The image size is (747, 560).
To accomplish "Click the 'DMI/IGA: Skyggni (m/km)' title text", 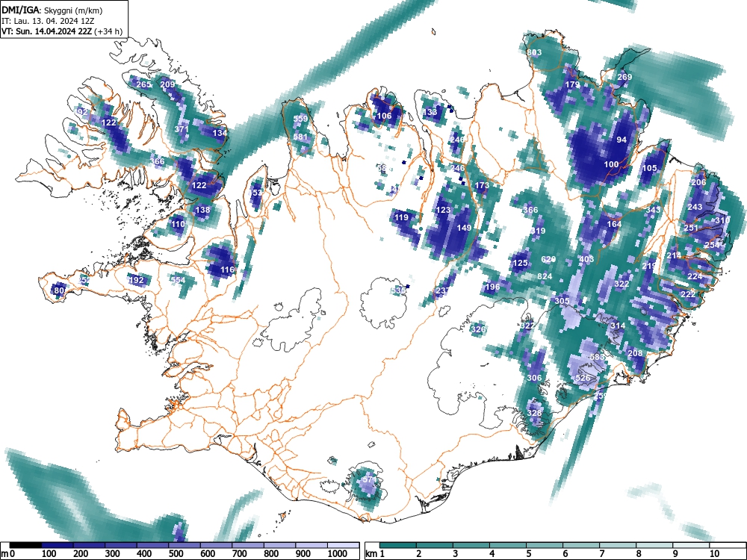I will 52,10.
